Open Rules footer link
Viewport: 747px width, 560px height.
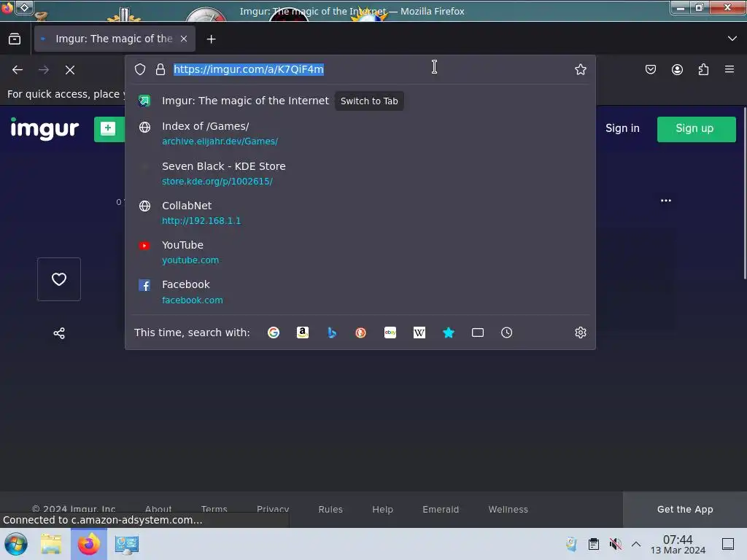pos(330,509)
